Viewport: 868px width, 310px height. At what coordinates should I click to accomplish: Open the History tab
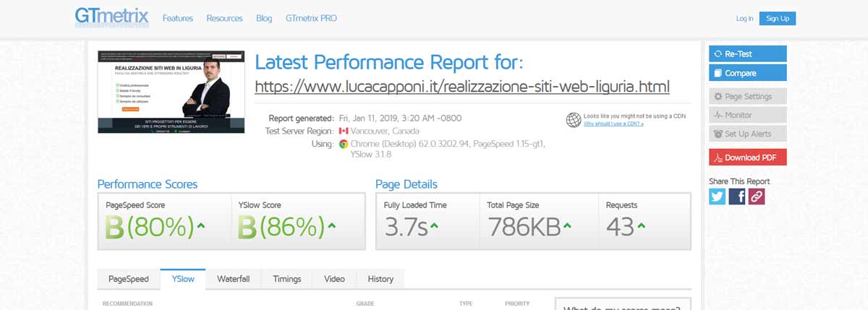point(380,279)
